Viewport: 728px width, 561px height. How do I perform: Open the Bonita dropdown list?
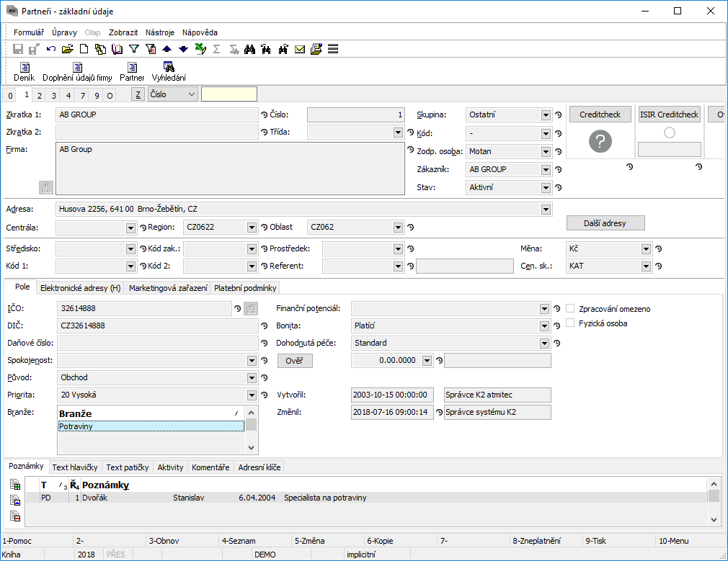[544, 326]
